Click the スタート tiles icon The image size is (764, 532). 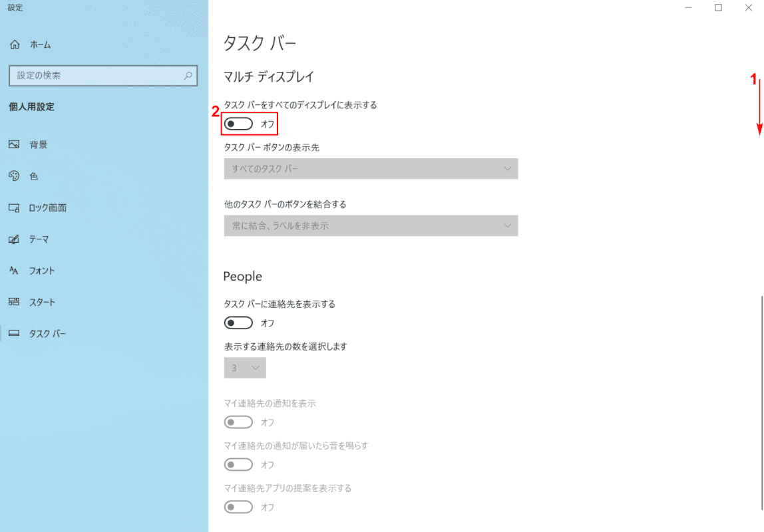[x=14, y=302]
